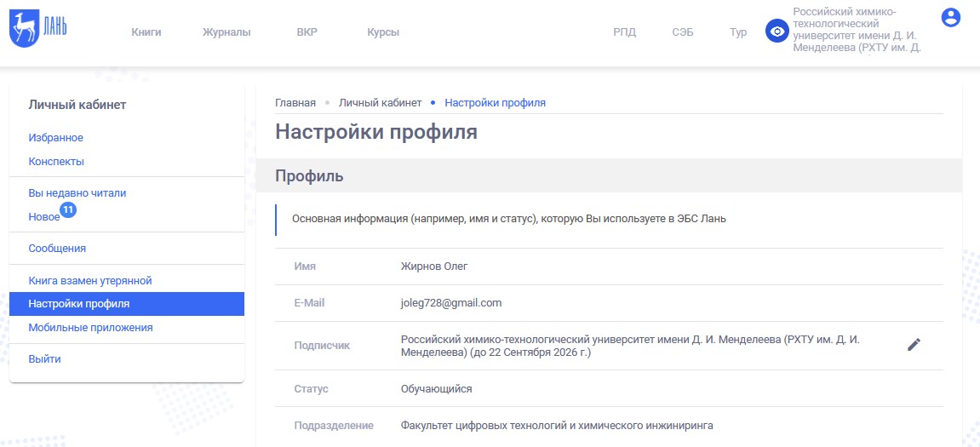Open the Журналы section

[226, 32]
